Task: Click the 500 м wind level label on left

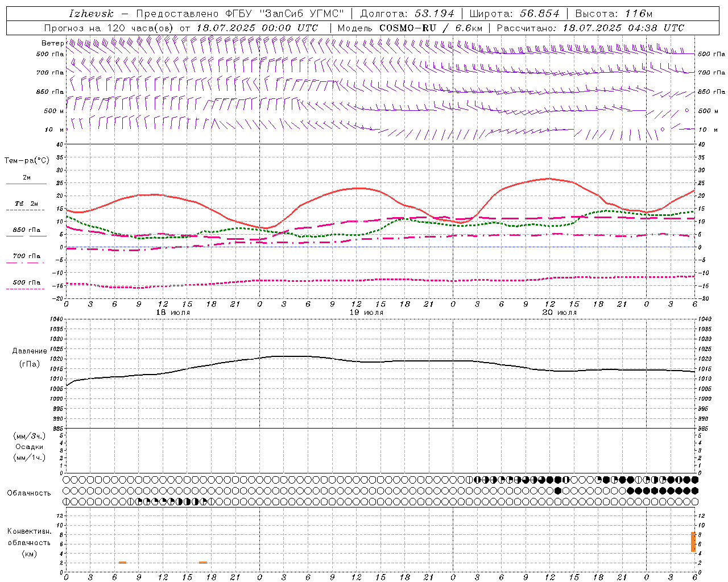Action: [55, 111]
